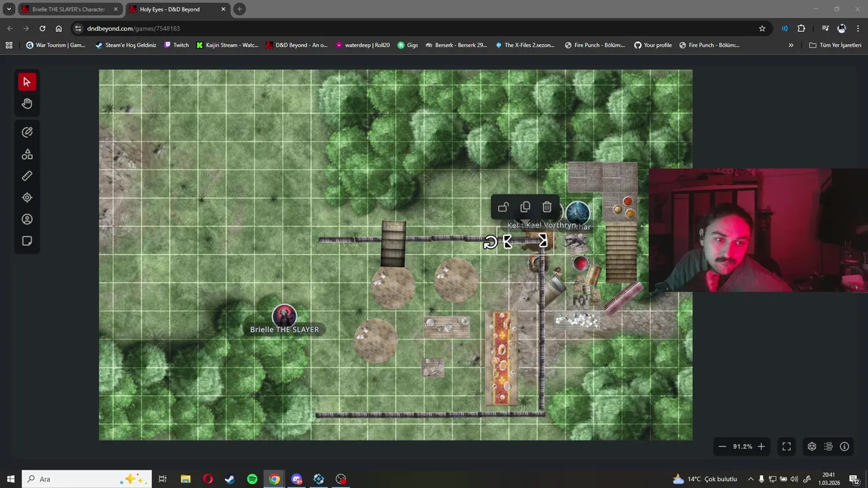Screen dimensions: 868x488
Task: Open Your profile GitHub bookmark
Action: tap(652, 45)
